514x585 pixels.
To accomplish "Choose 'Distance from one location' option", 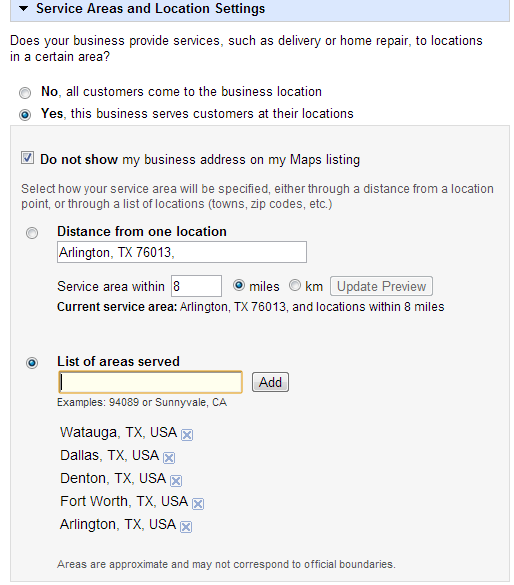I will tap(32, 233).
